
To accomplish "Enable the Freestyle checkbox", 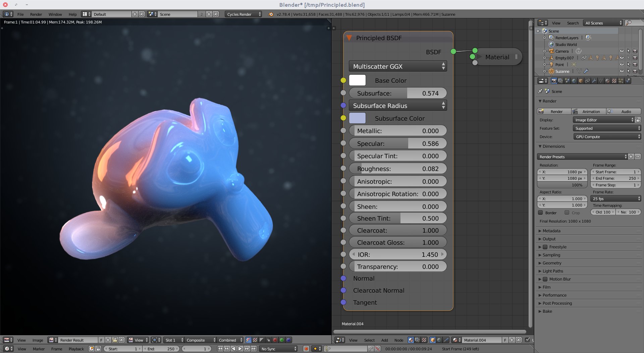I will pyautogui.click(x=545, y=247).
